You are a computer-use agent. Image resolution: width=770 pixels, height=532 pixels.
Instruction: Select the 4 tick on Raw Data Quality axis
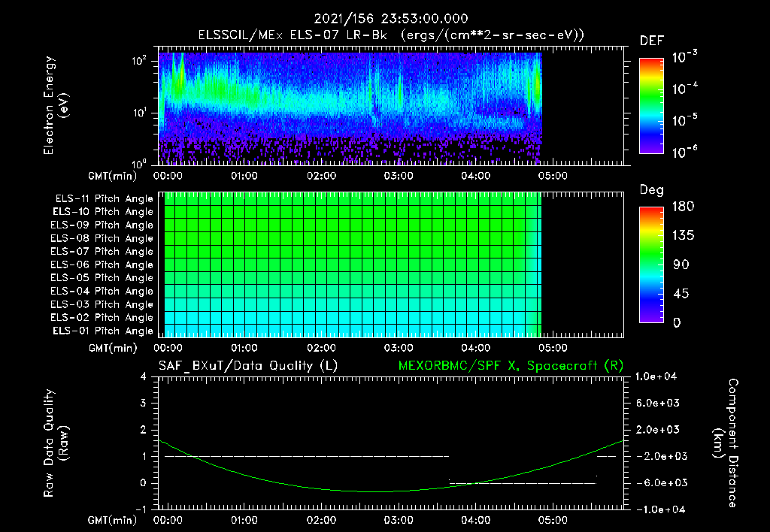143,376
